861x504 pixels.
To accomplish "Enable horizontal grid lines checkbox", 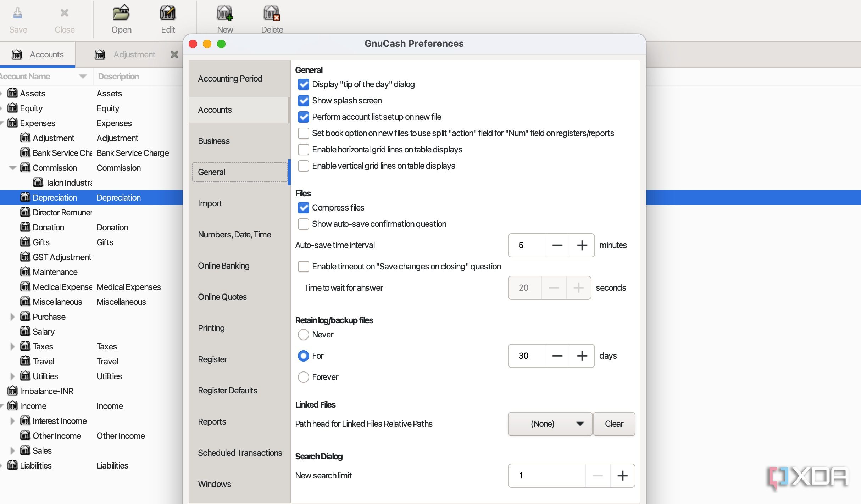I will point(303,150).
